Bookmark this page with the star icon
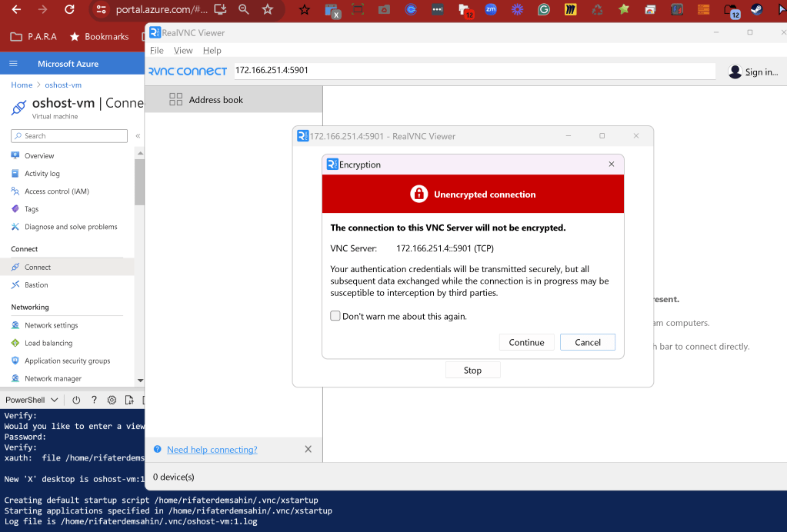 (268, 9)
